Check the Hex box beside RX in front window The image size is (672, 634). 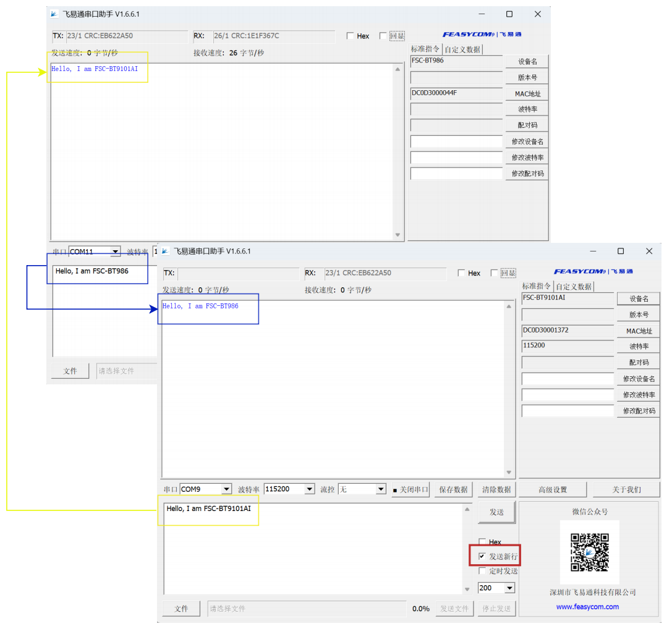pyautogui.click(x=462, y=273)
